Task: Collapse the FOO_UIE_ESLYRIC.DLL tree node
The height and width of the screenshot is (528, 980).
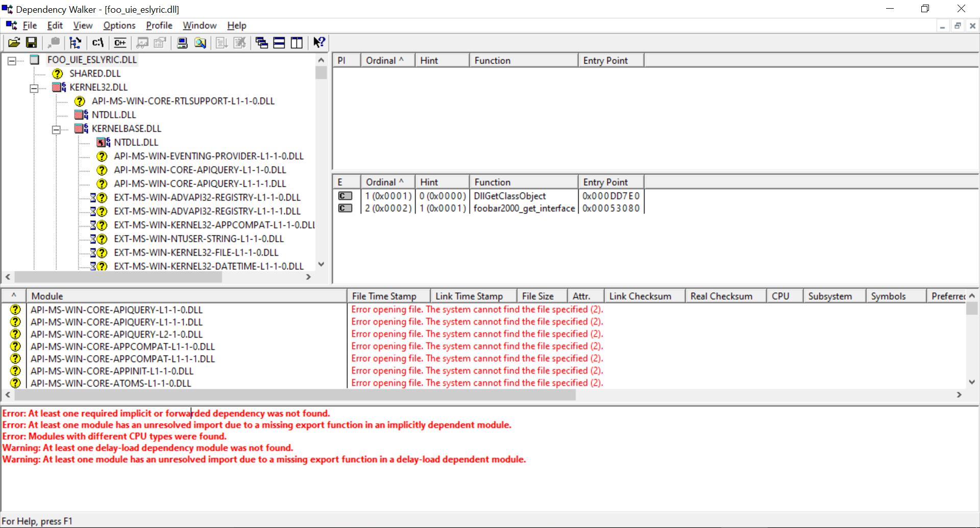Action: pyautogui.click(x=11, y=61)
